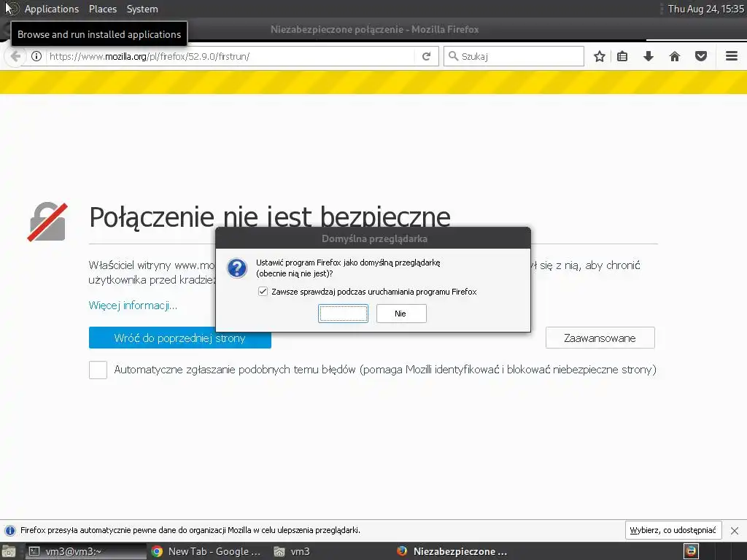The height and width of the screenshot is (560, 747).
Task: Click Wróć do poprzedniej strony button
Action: coord(179,338)
